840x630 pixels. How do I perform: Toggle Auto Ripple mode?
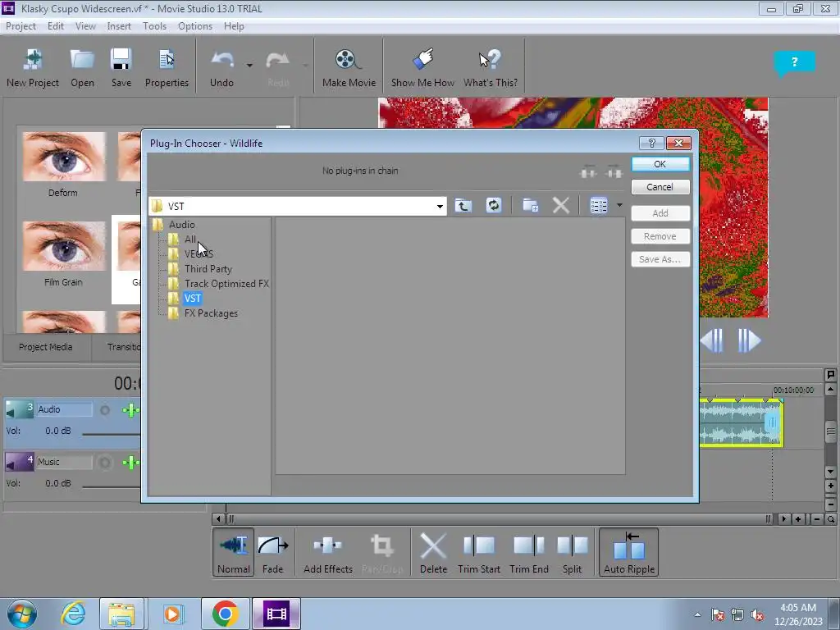click(629, 553)
